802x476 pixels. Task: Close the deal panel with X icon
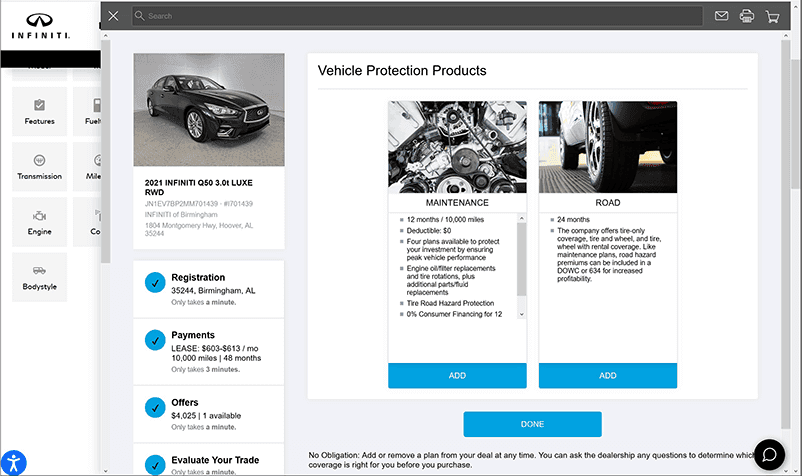[x=114, y=16]
